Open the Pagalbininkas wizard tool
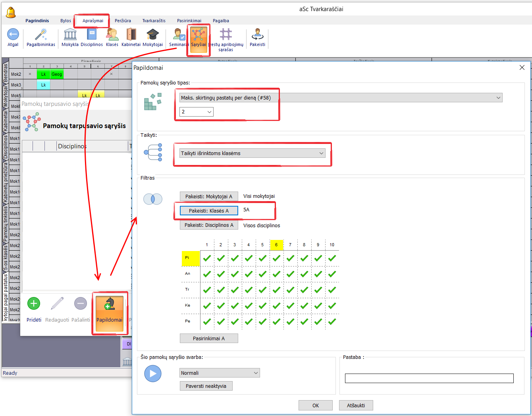Screen dimensions: 532x416 (x=41, y=35)
